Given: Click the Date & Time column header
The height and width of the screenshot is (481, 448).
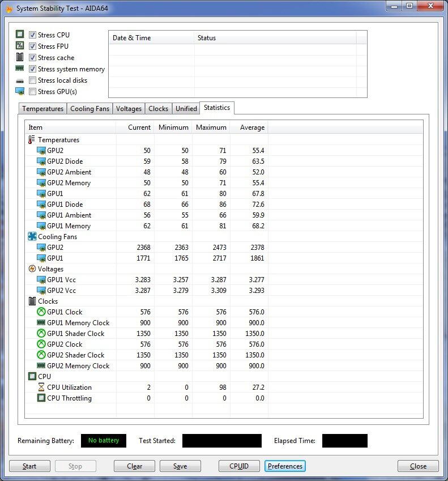Looking at the screenshot, I should tap(151, 38).
